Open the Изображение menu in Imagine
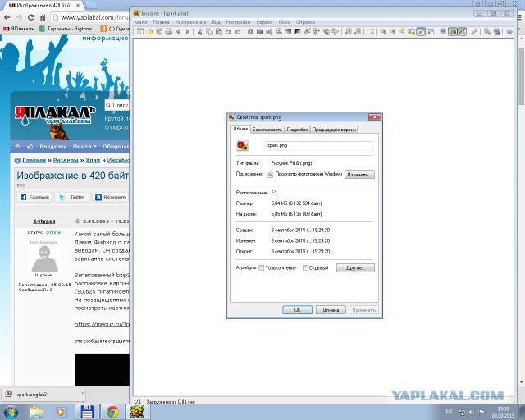Screen dimensions: 525x420 point(190,22)
